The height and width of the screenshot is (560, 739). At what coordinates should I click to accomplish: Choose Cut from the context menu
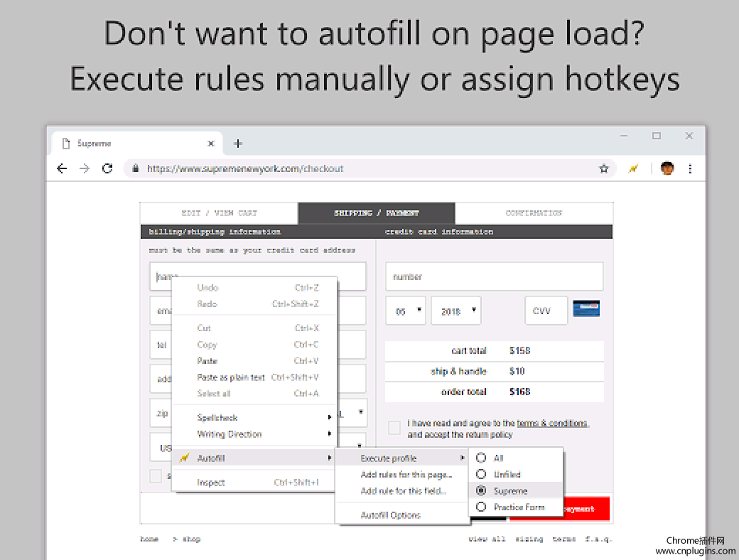(254, 328)
